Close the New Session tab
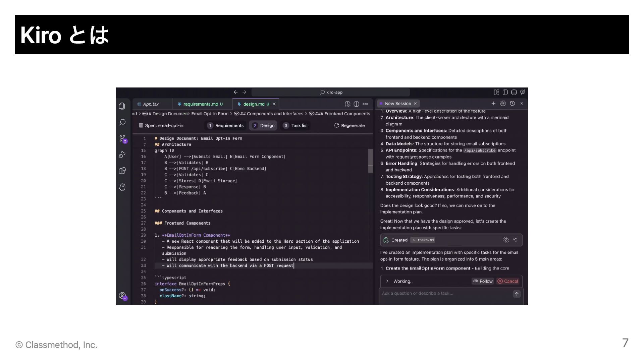Image resolution: width=644 pixels, height=362 pixels. [x=415, y=104]
